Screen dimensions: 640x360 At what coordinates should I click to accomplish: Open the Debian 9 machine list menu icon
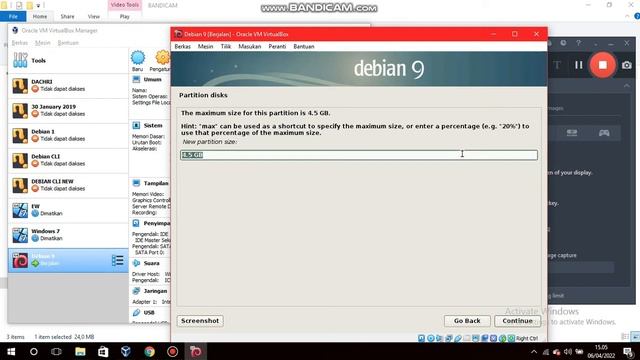pyautogui.click(x=118, y=260)
